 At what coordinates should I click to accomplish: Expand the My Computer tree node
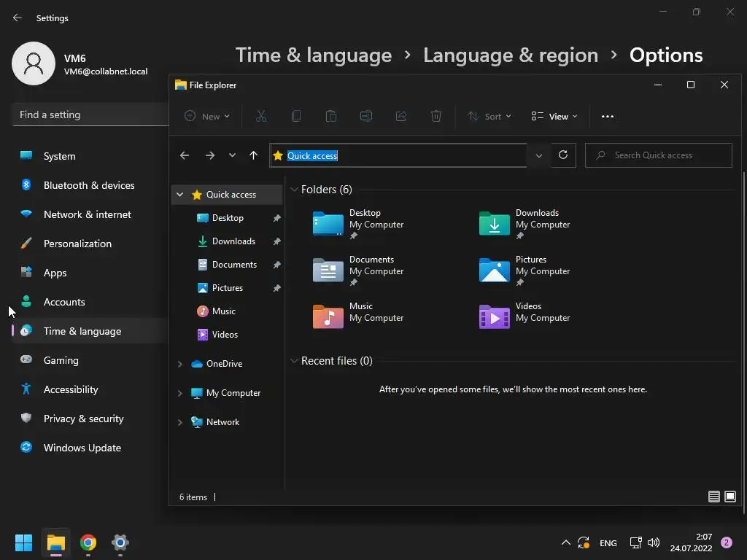pos(179,393)
